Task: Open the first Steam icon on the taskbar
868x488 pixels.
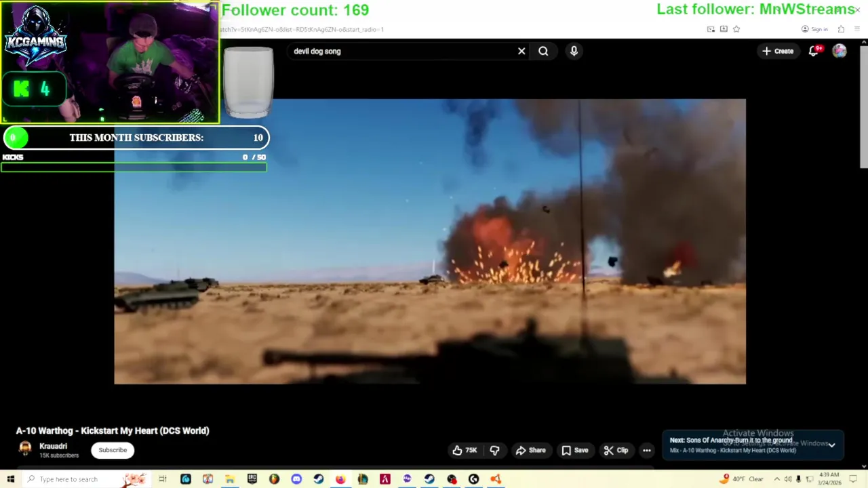Action: coord(318,479)
